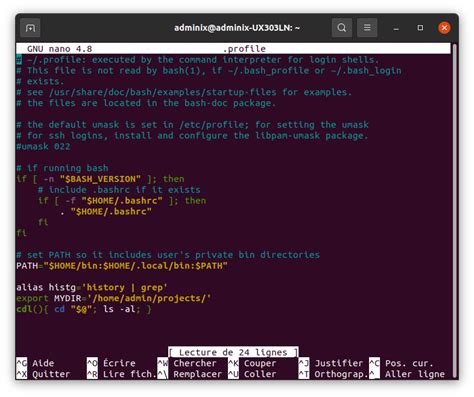Place cursor on line '#umask 022'

pyautogui.click(x=43, y=146)
